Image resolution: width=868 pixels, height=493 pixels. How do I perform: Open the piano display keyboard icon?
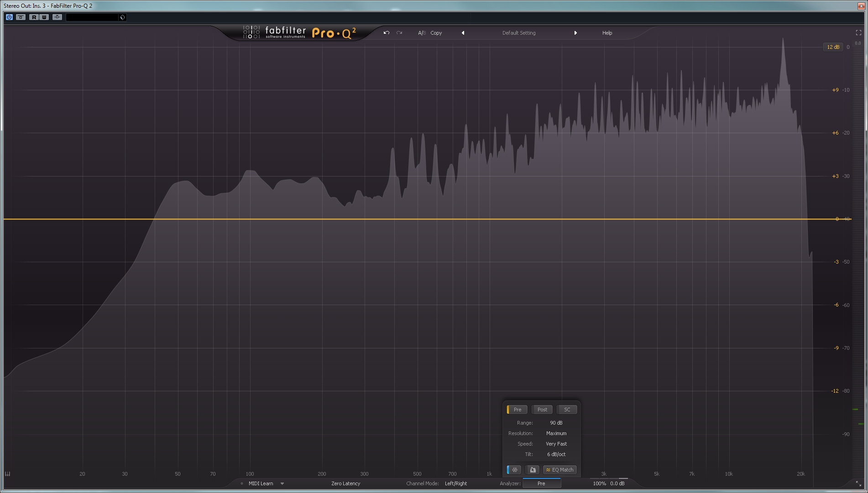[8, 474]
